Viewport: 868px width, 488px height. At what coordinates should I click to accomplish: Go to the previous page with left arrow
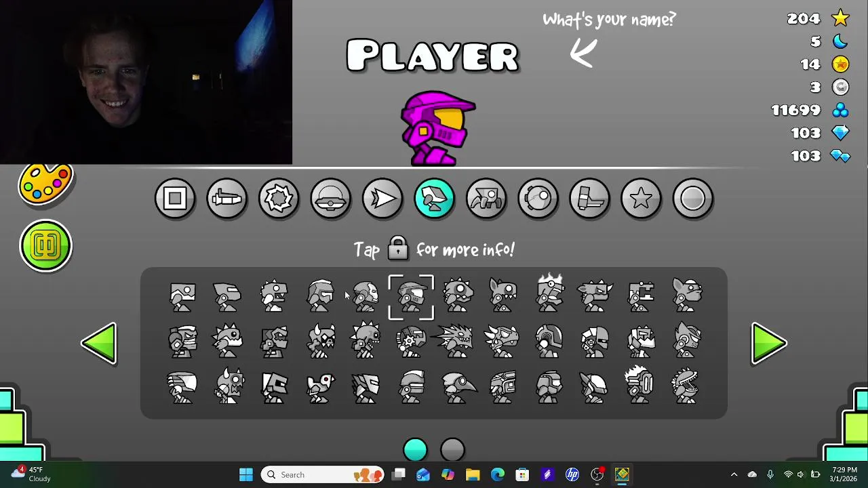[100, 344]
